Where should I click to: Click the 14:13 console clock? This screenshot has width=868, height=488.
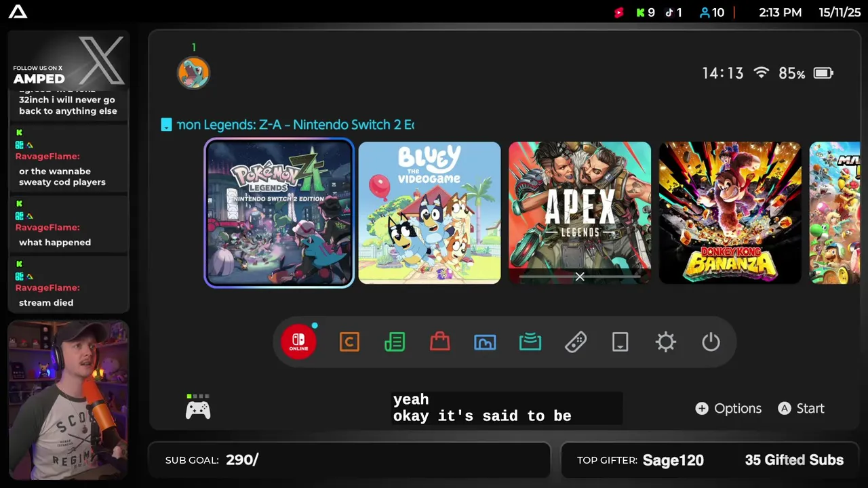(x=723, y=73)
